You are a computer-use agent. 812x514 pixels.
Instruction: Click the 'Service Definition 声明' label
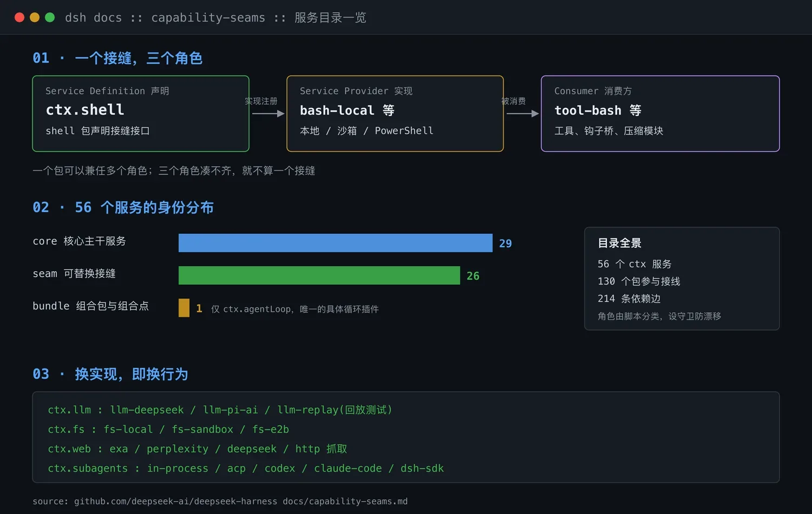point(107,91)
